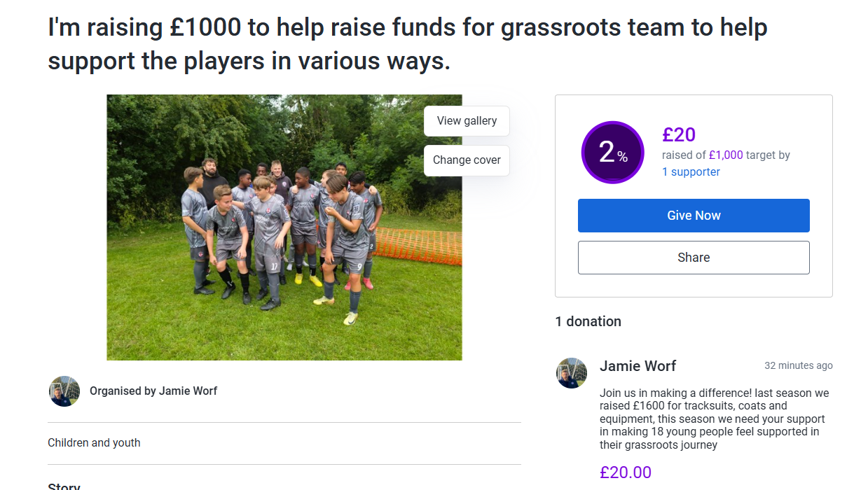Click the £20.00 donation amount
Image resolution: width=868 pixels, height=490 pixels.
point(626,472)
